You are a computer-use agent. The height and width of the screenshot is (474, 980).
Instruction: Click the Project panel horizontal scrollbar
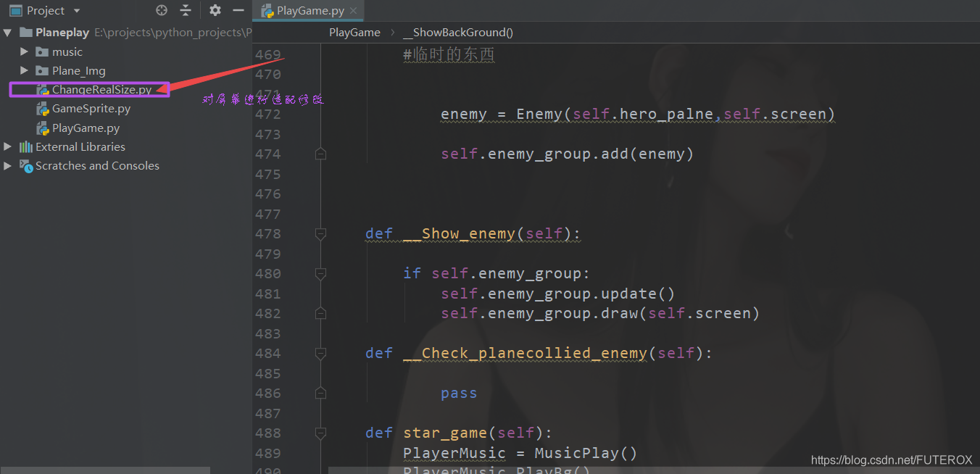[x=105, y=470]
